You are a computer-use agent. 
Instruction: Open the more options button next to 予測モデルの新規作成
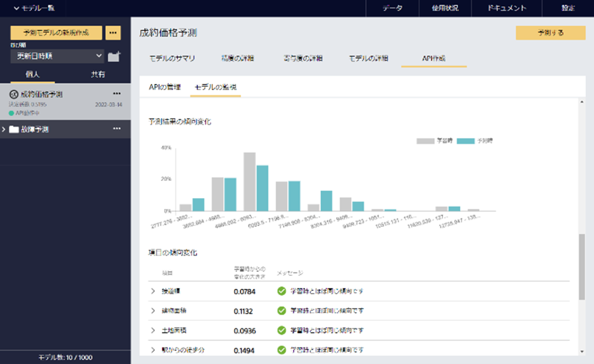pyautogui.click(x=113, y=33)
